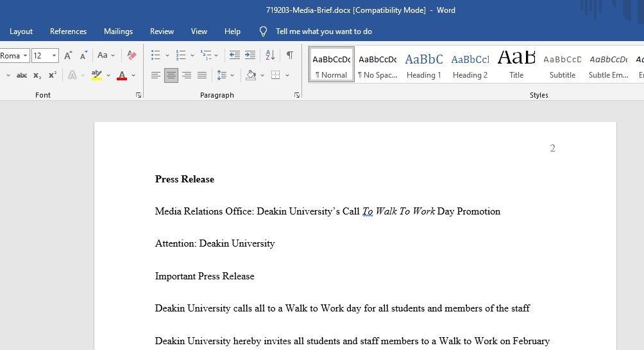The width and height of the screenshot is (644, 350).
Task: Click Important Press Release line
Action: (x=205, y=276)
